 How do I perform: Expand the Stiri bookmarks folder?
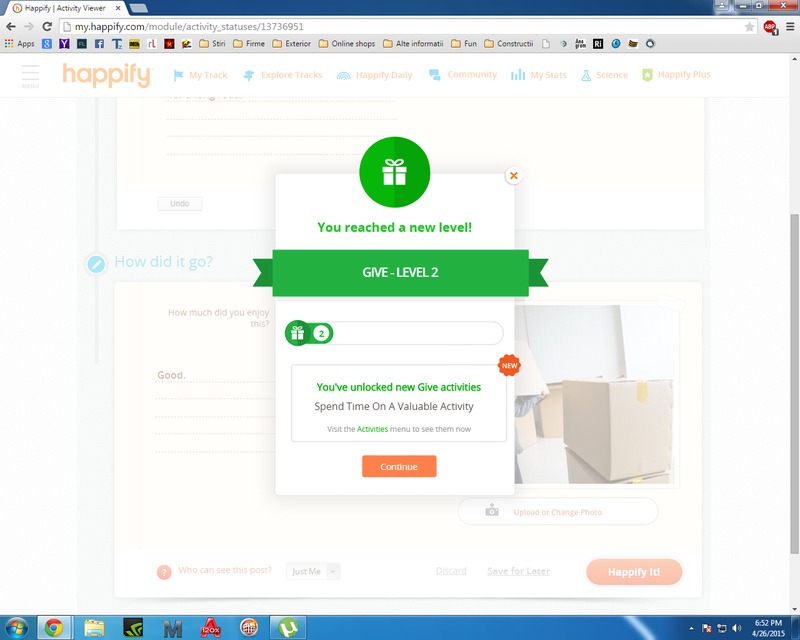pyautogui.click(x=213, y=44)
